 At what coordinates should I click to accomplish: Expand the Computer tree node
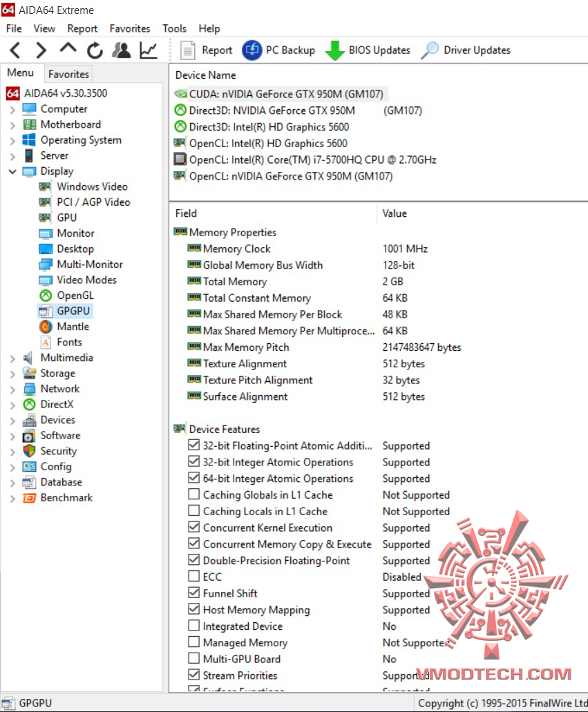click(12, 110)
